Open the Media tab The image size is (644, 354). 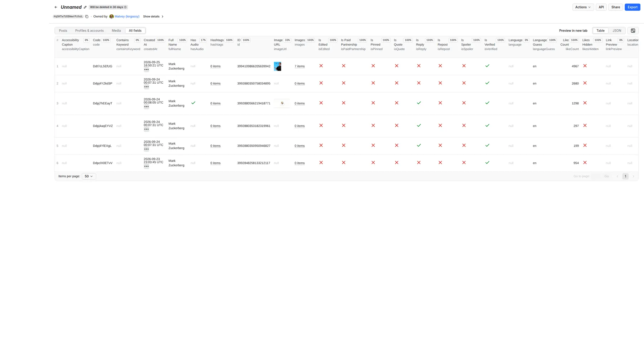coord(116,31)
